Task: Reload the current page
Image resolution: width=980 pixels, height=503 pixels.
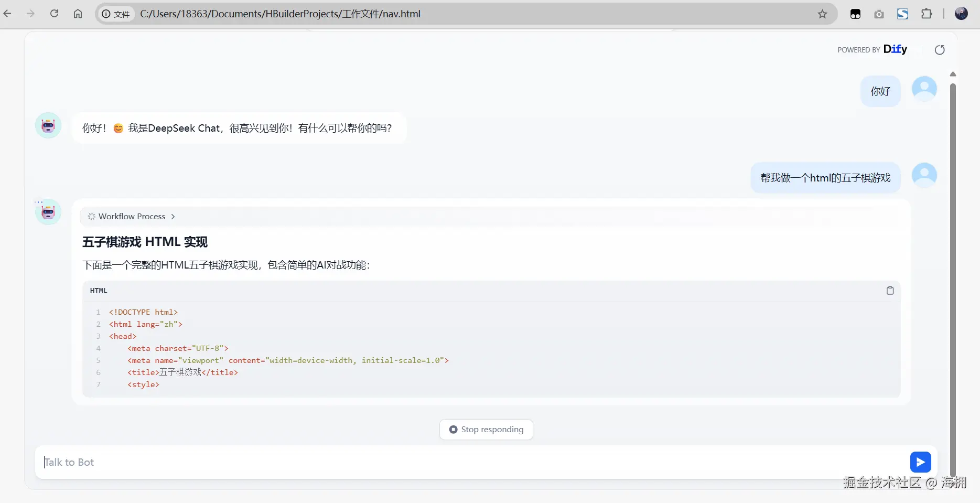Action: point(54,14)
